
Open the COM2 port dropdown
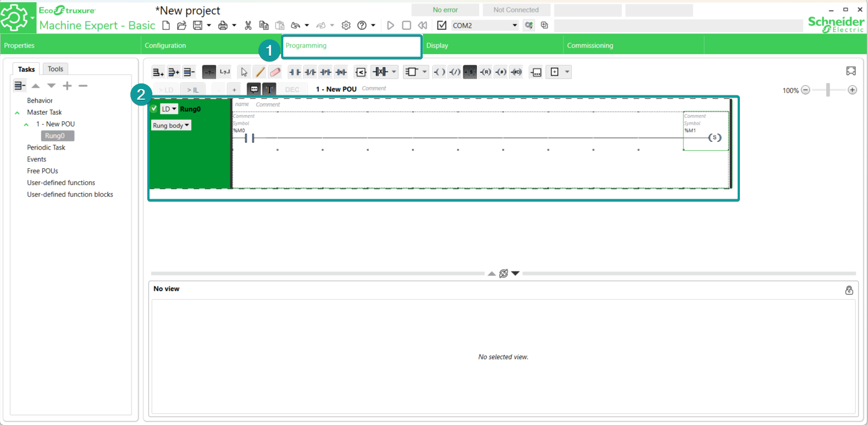[514, 25]
